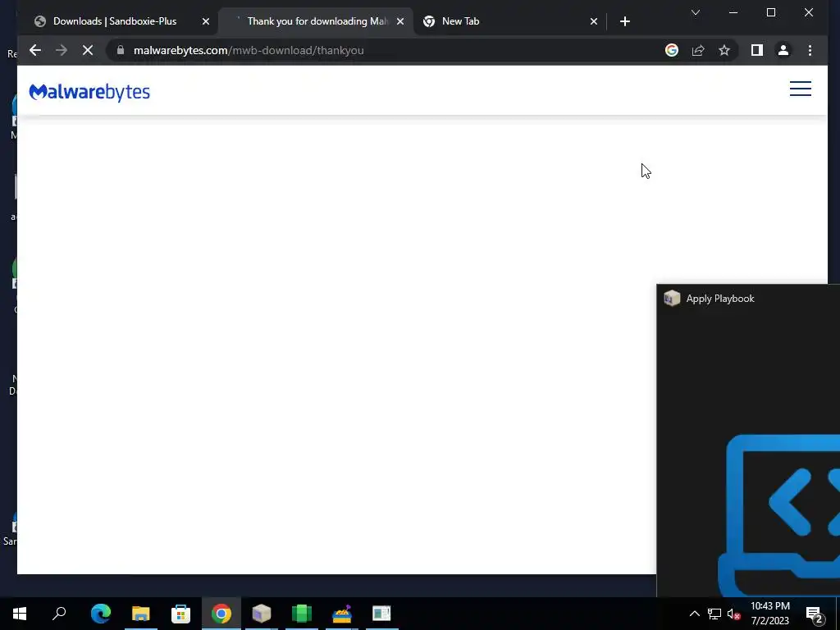The image size is (840, 630).
Task: Select the Thank you for downloading tab
Action: tap(317, 21)
